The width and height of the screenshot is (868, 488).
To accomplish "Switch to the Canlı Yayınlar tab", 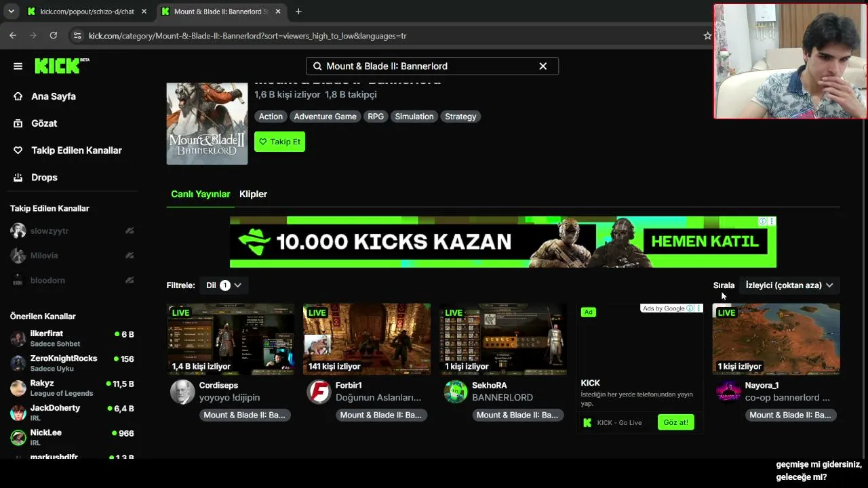I will tap(201, 194).
